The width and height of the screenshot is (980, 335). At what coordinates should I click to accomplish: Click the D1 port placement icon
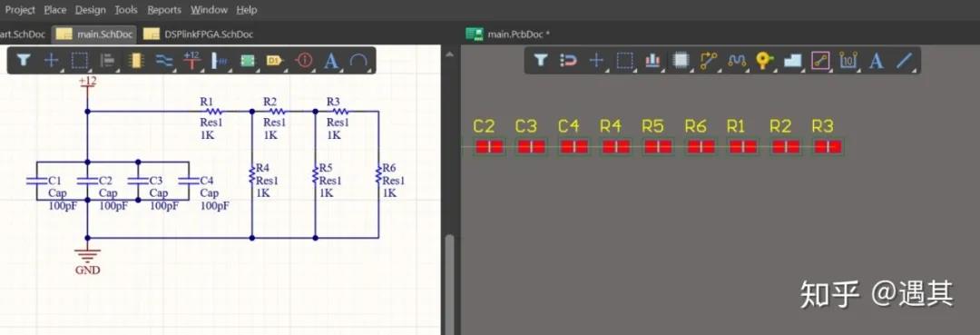click(x=274, y=60)
